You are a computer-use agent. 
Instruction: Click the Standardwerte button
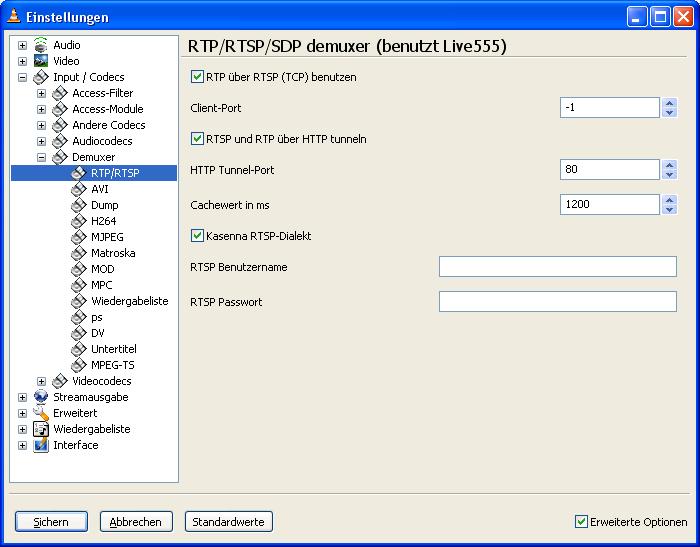[228, 522]
